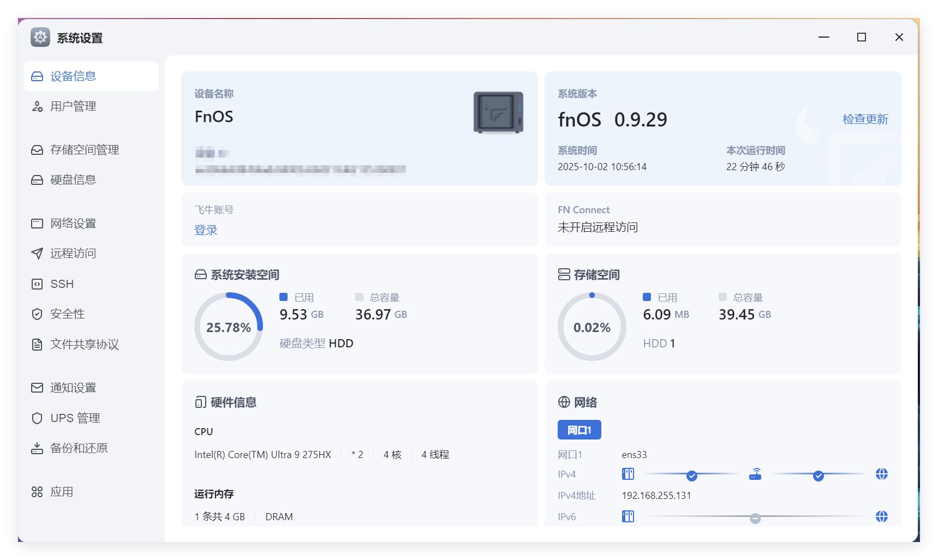Select 远程访问 sidebar entry
Screen dimensions: 938x560
click(91, 254)
